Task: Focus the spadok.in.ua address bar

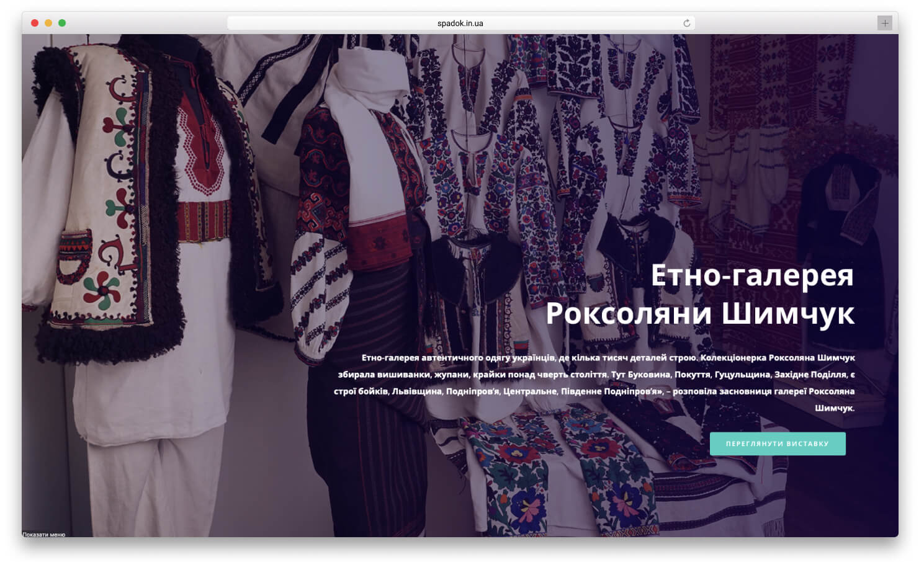Action: (x=460, y=23)
